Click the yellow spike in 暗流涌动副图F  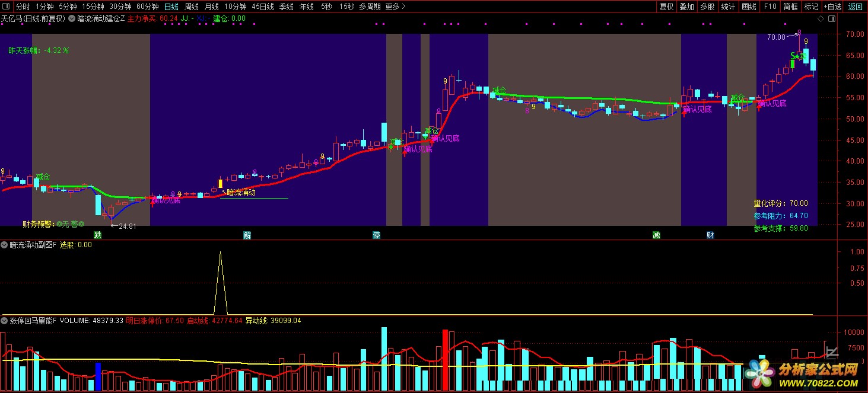(221, 283)
